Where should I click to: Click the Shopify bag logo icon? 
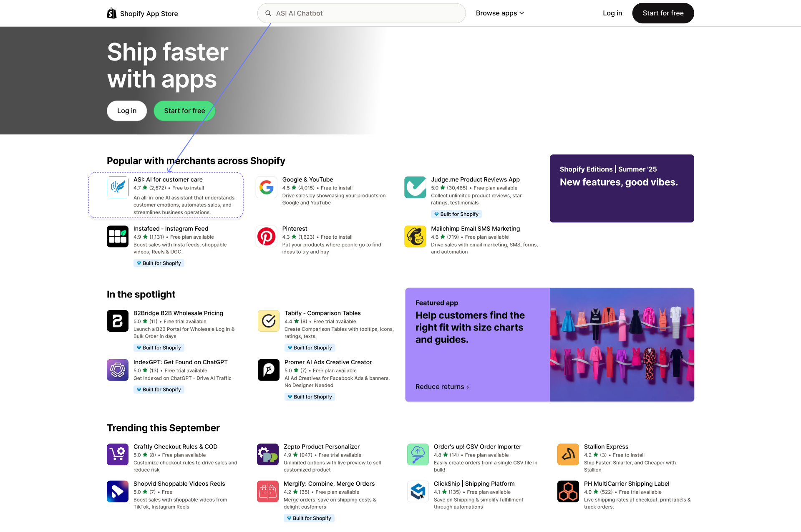click(x=111, y=13)
